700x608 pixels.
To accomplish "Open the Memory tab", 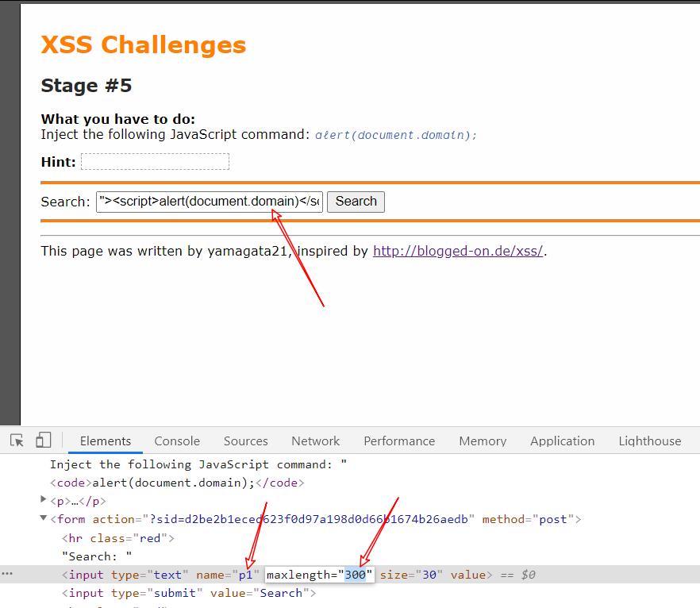I will tap(483, 441).
